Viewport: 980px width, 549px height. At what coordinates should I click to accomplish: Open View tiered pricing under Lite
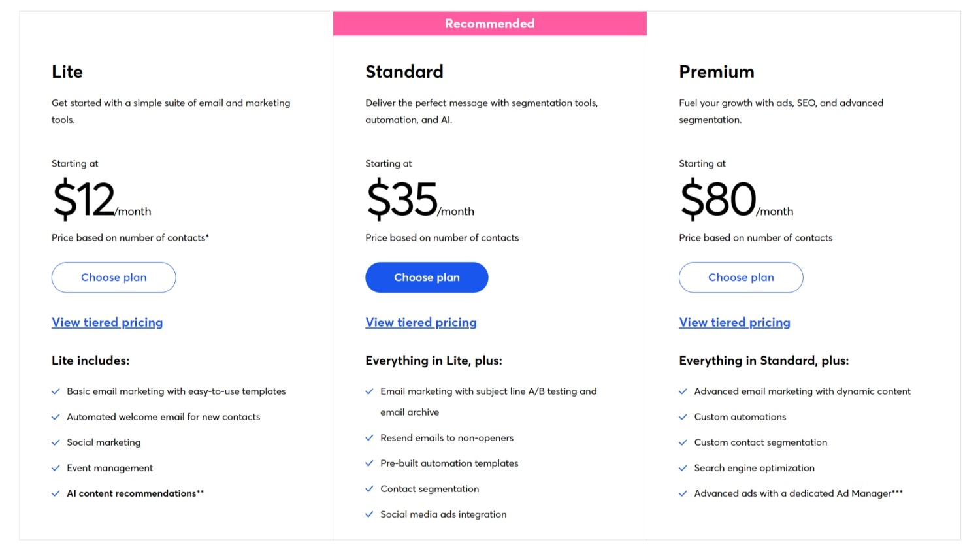(107, 322)
